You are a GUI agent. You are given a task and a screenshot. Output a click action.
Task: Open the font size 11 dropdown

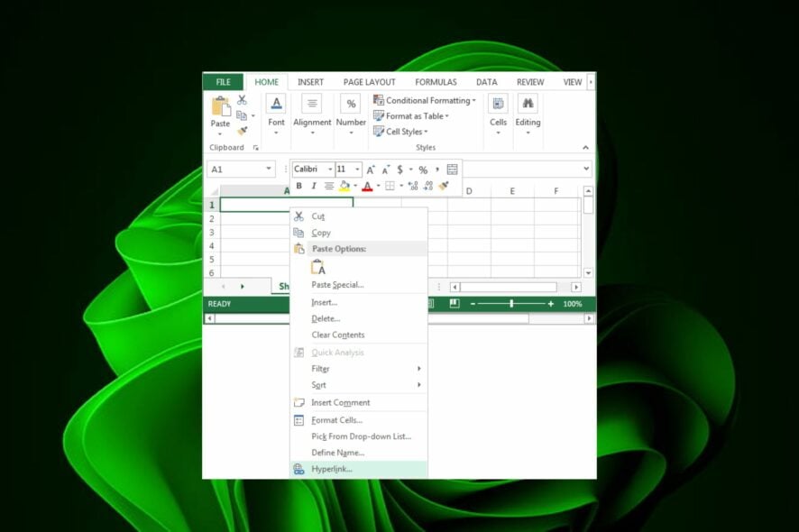[358, 170]
